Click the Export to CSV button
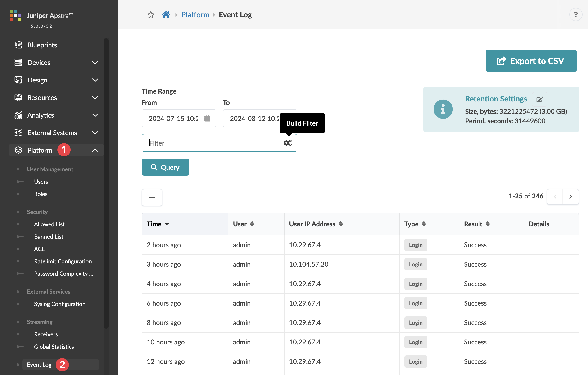The height and width of the screenshot is (375, 588). tap(531, 61)
